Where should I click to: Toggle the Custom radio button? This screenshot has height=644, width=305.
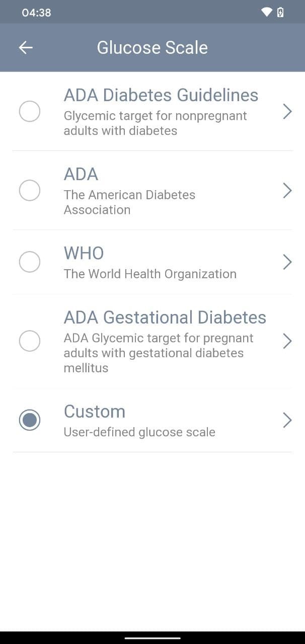(30, 420)
